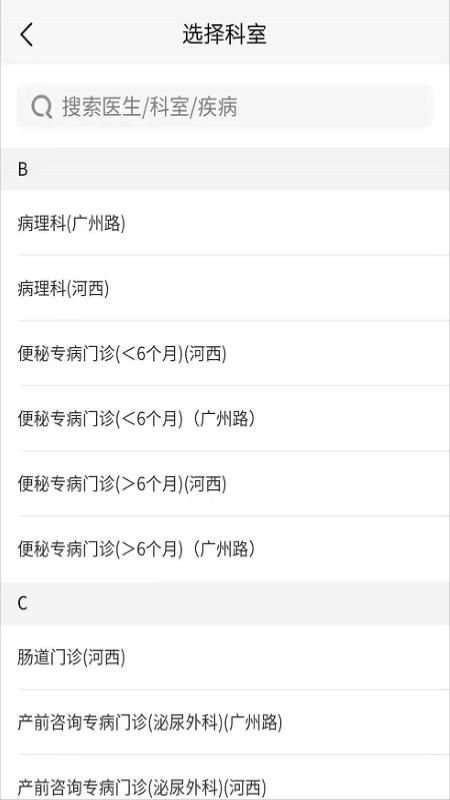Open 便秘专病门诊(<6个月)(广州路)
Image resolution: width=450 pixels, height=800 pixels.
point(225,419)
